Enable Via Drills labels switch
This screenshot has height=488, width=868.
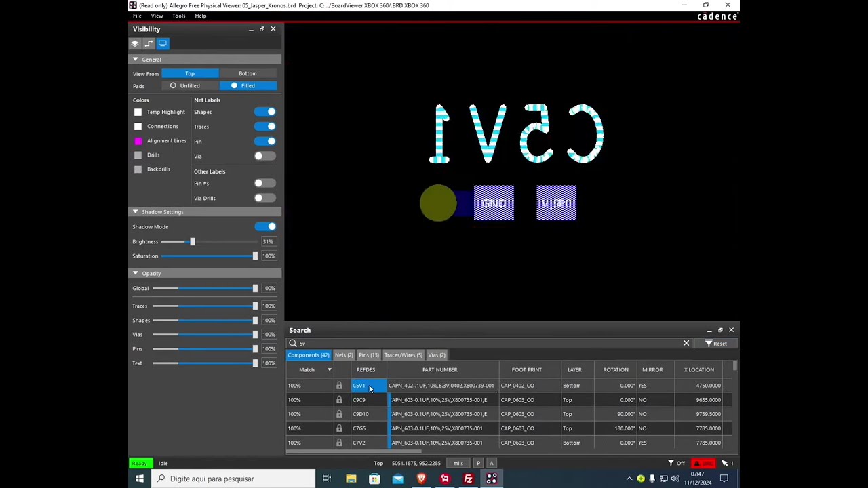tap(265, 198)
